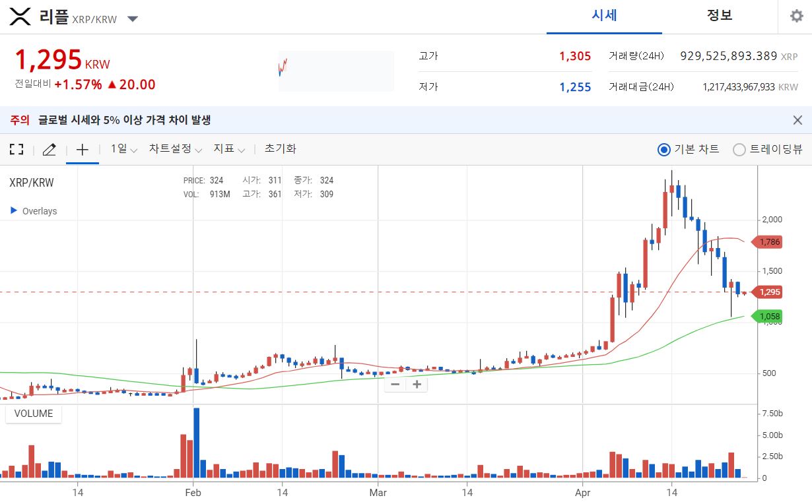This screenshot has width=812, height=504.
Task: Click the low price 1,255 value
Action: (x=575, y=87)
